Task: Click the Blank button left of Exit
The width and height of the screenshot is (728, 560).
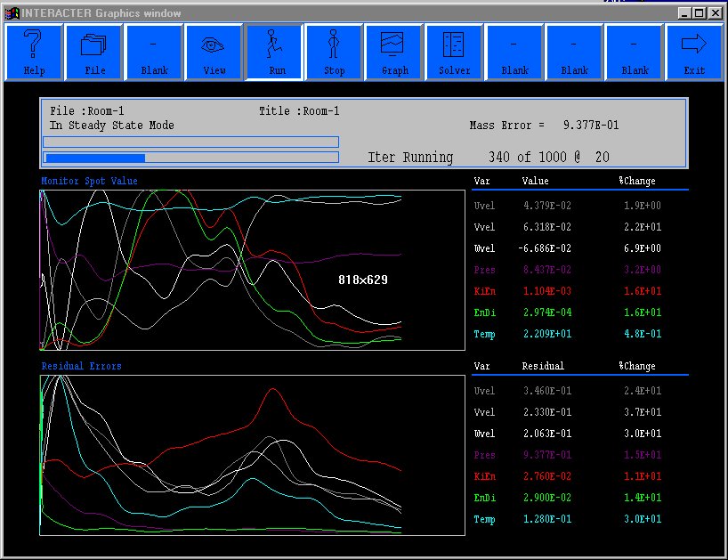Action: (x=635, y=53)
